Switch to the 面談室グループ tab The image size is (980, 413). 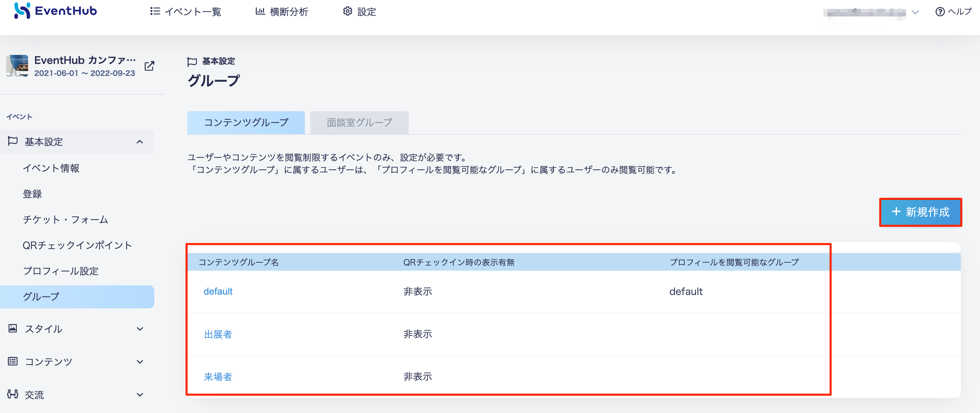tap(359, 122)
